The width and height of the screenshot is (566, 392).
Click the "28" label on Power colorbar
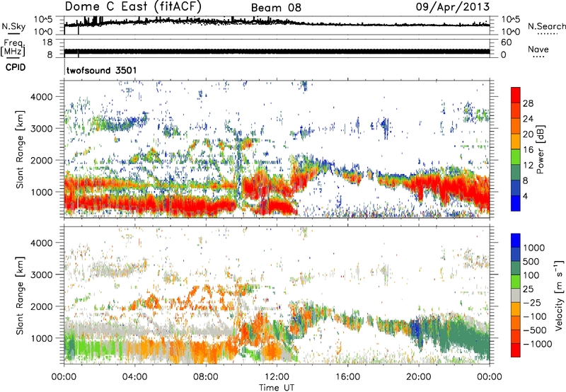(528, 103)
